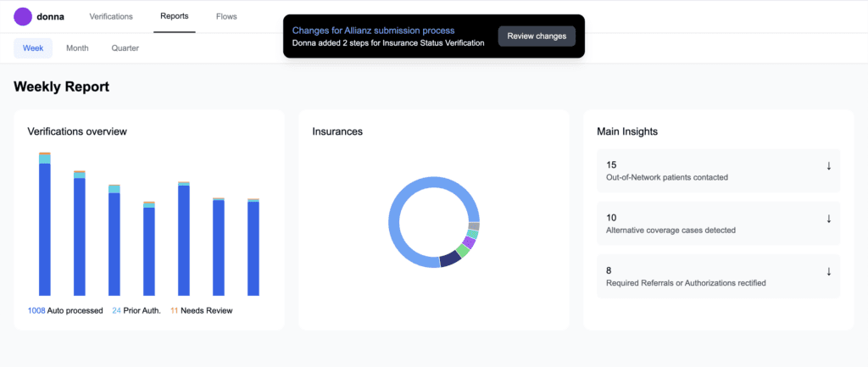
Task: Select the Week time range
Action: (x=33, y=48)
